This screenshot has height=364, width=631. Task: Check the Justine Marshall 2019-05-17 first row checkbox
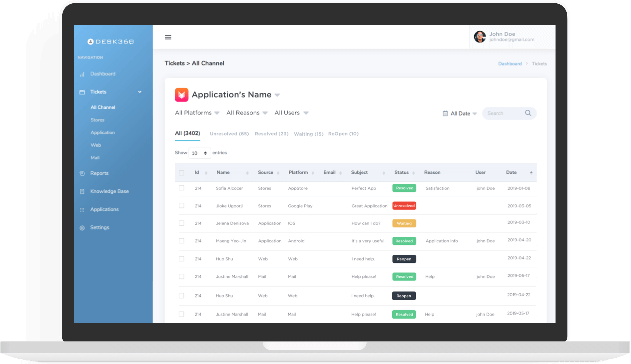[182, 276]
